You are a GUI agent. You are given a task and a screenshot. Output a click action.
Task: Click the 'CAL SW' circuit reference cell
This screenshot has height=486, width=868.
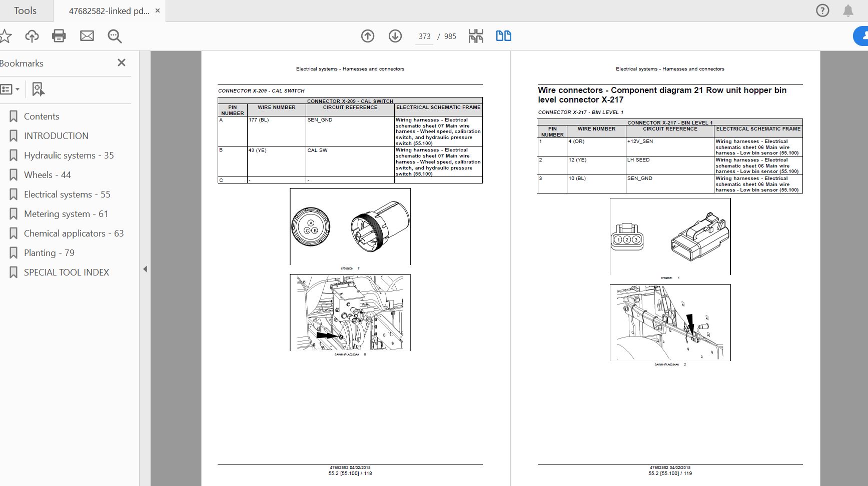tap(350, 161)
